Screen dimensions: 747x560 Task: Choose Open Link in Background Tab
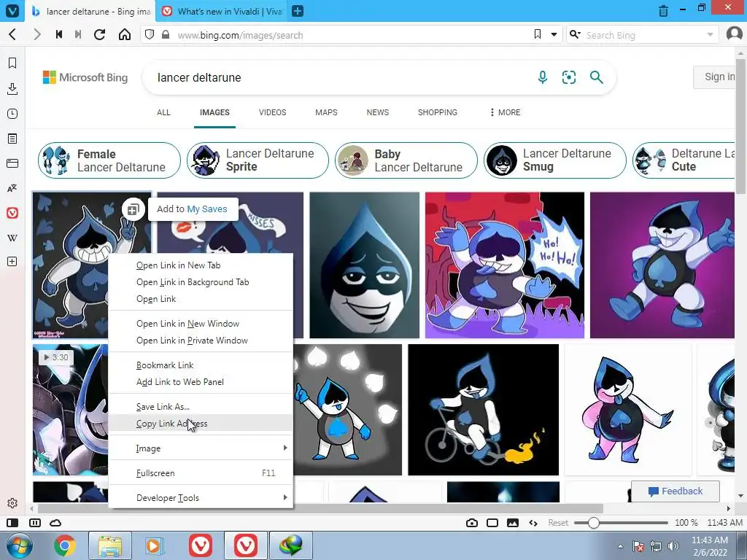[x=201, y=282]
